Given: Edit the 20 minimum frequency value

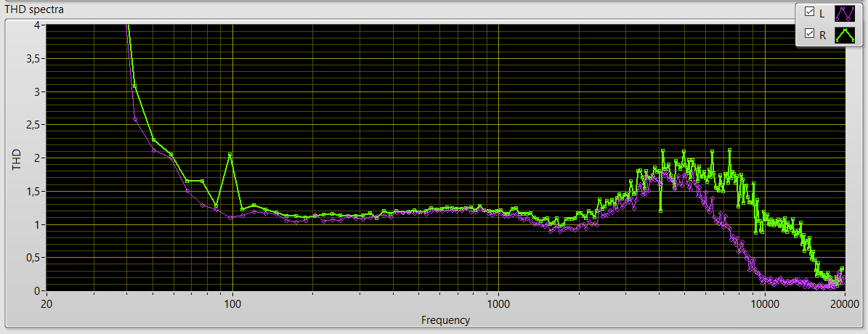Looking at the screenshot, I should pos(46,303).
